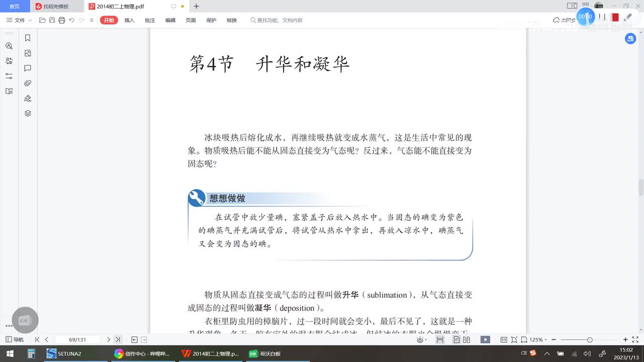
Task: Open the layers panel icon
Action: point(28,113)
